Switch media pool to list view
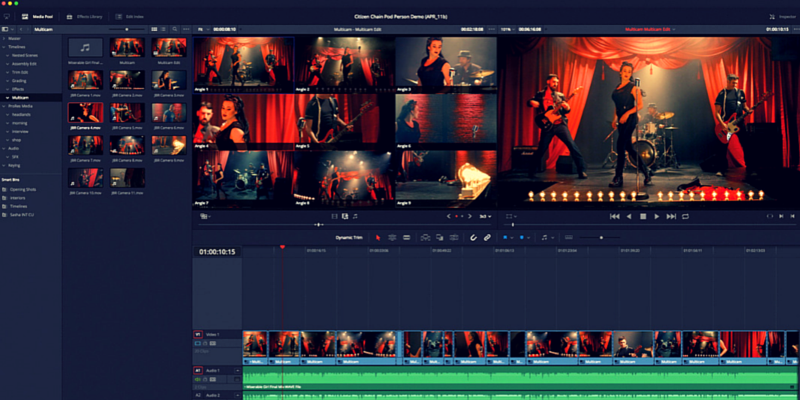The image size is (800, 400). [163, 30]
